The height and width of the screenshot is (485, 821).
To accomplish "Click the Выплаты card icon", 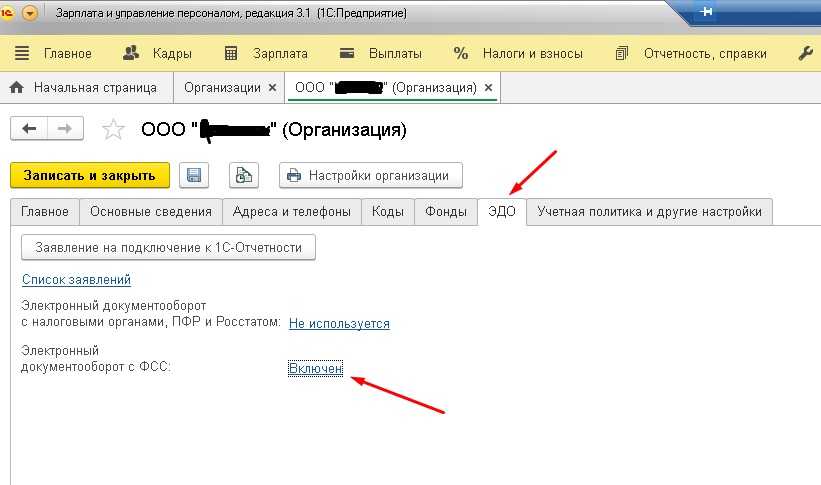I will click(x=347, y=53).
